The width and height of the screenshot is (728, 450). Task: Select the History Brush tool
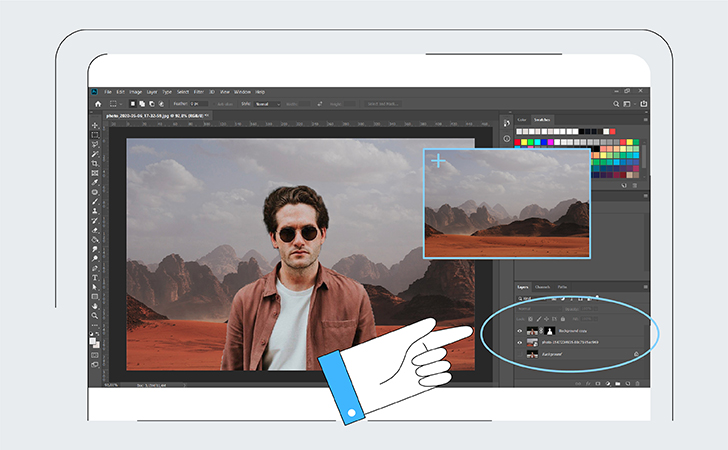click(95, 221)
